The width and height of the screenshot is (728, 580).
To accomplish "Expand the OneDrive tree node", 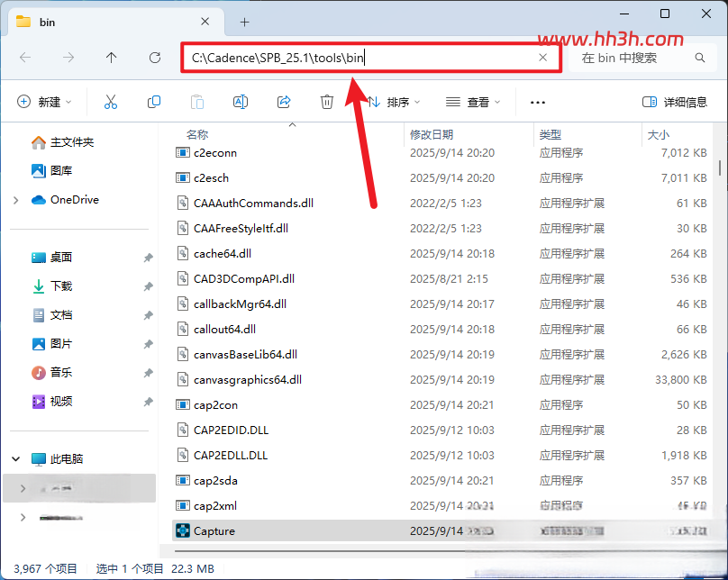I will click(16, 200).
